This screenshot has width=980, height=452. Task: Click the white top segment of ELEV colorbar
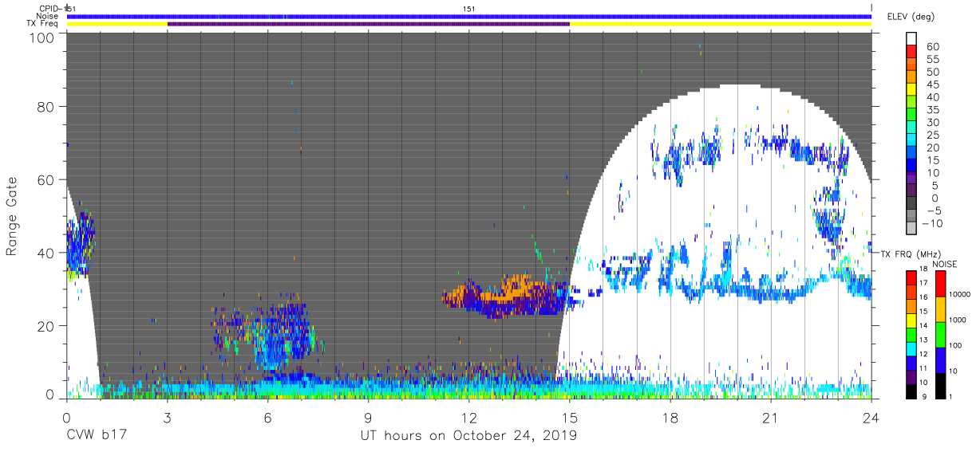click(911, 39)
